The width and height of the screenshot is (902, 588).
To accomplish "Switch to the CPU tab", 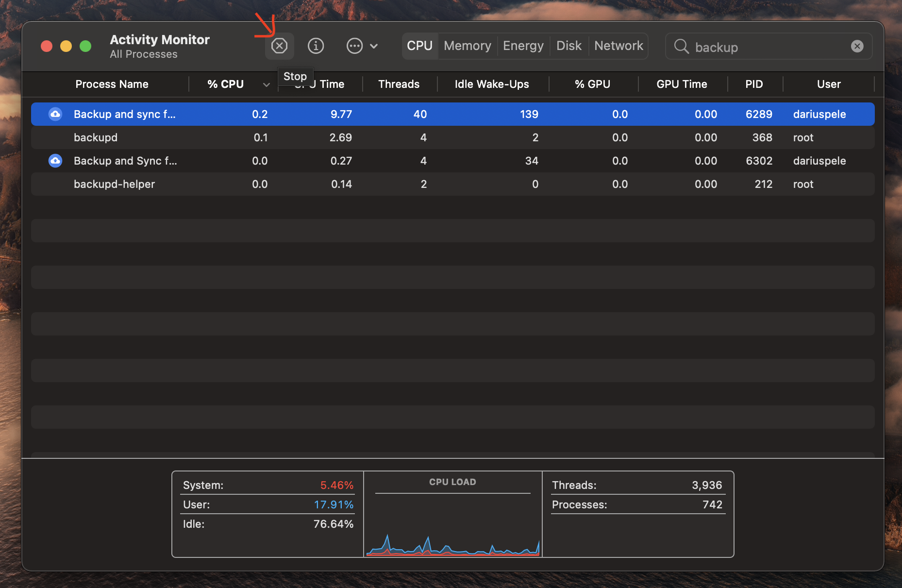I will coord(420,46).
